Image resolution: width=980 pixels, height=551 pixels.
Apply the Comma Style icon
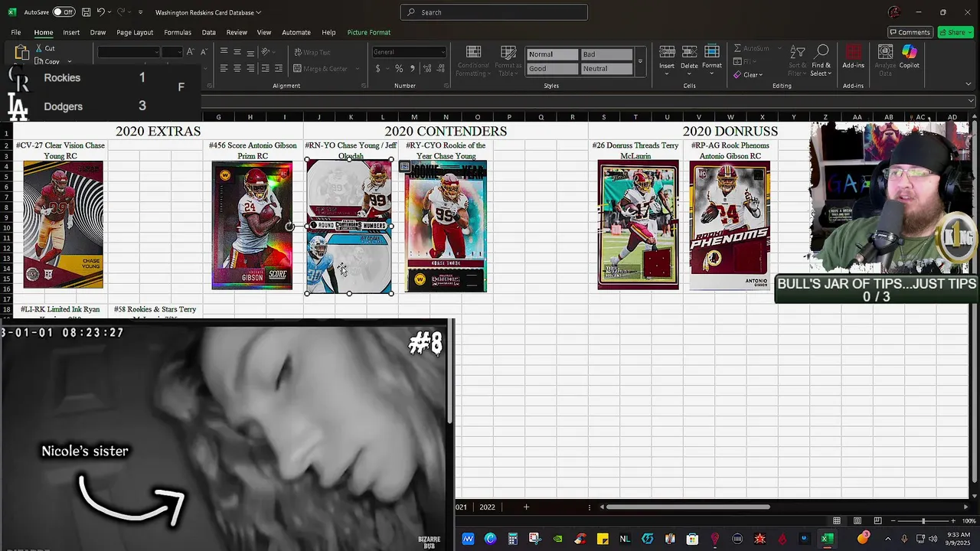pos(412,68)
